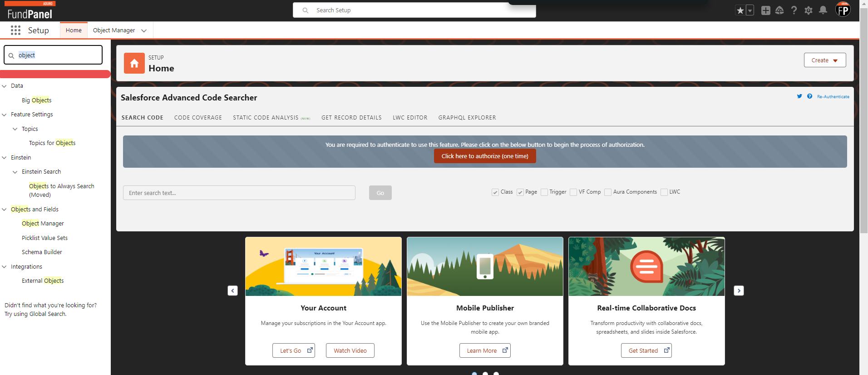Collapse the Feature Settings section
The height and width of the screenshot is (375, 868).
5,115
